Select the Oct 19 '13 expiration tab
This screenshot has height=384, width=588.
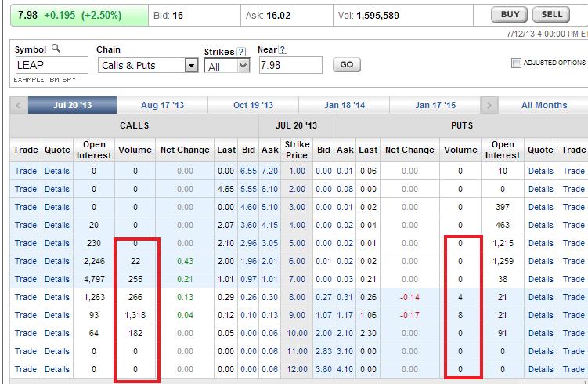[253, 105]
